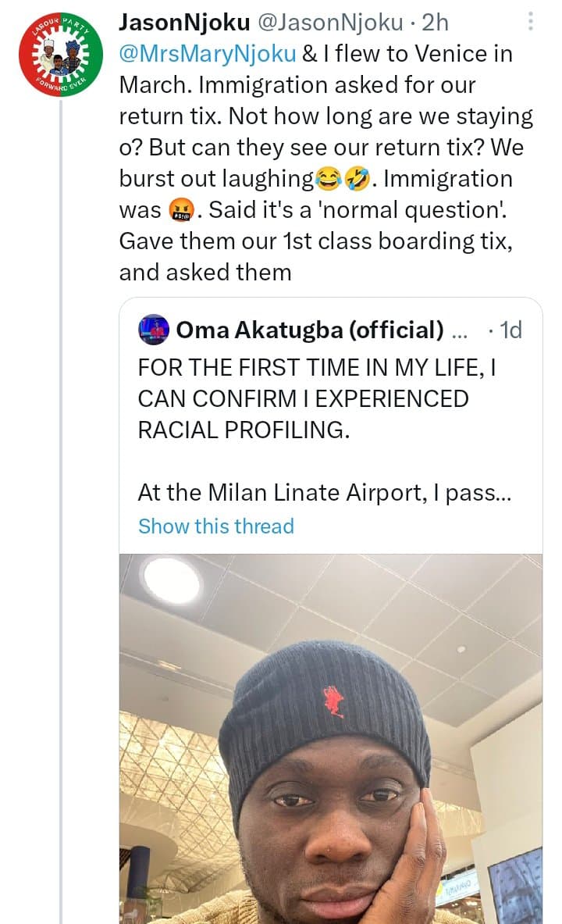The image size is (562, 924).
Task: Click the 'RACIAL PROFILING.' line in quote
Action: click(244, 430)
